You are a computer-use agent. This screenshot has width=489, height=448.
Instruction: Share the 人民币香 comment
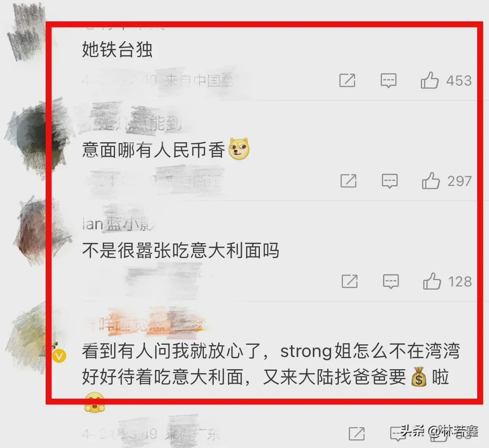click(348, 181)
